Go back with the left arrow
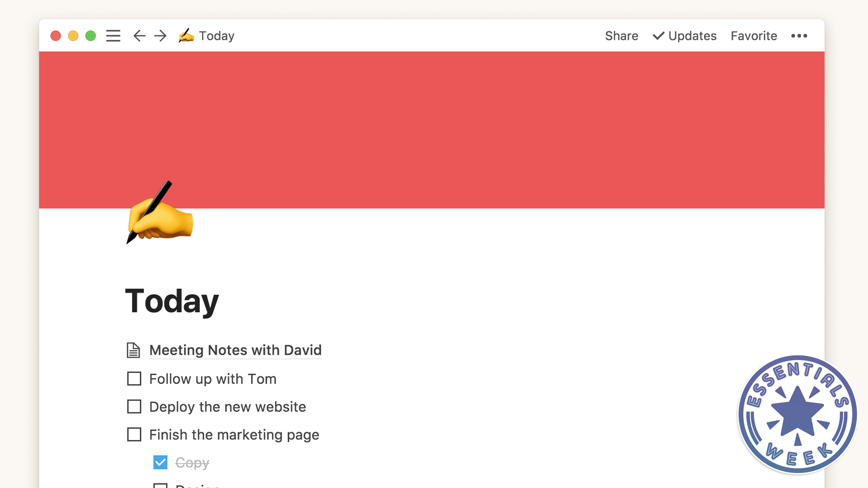The image size is (868, 488). tap(139, 36)
